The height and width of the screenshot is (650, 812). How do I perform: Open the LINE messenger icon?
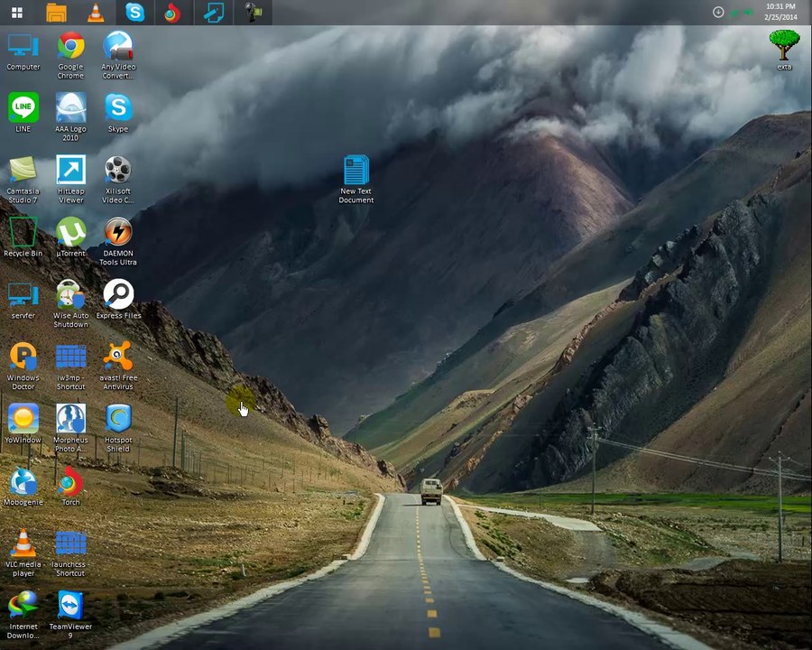tap(23, 113)
